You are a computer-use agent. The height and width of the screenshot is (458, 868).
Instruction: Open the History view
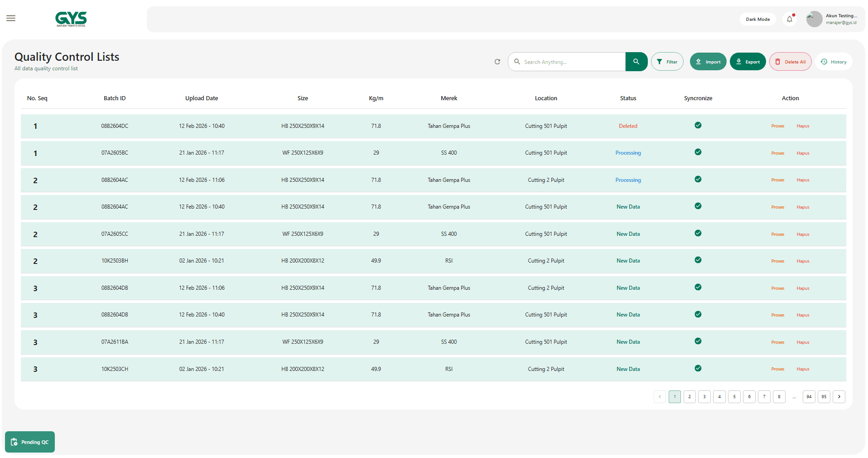(x=834, y=62)
